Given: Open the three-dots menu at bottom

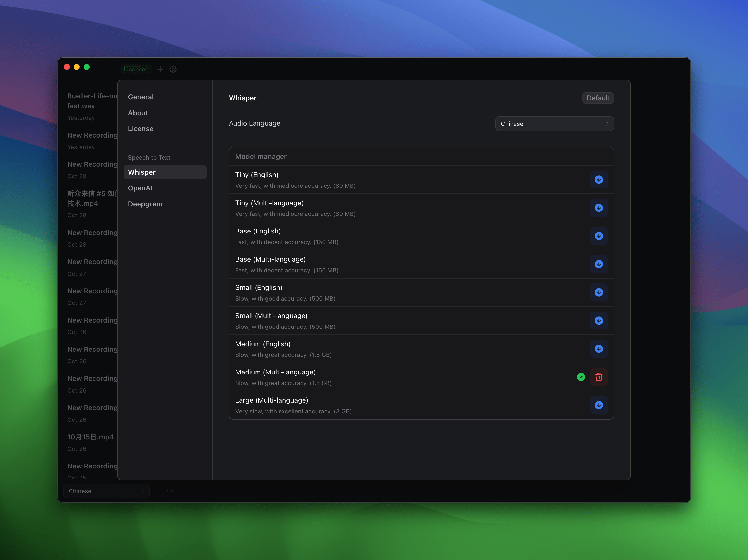Looking at the screenshot, I should (x=170, y=491).
